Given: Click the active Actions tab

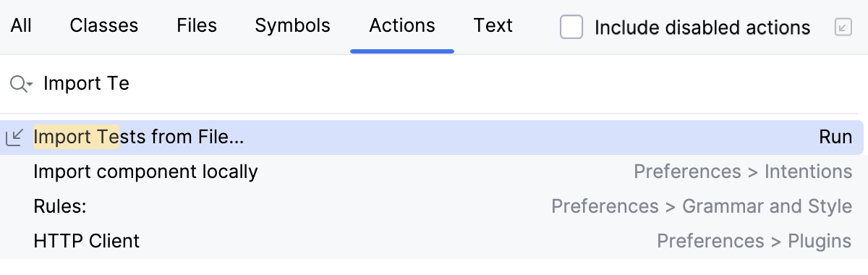Looking at the screenshot, I should click(x=402, y=26).
